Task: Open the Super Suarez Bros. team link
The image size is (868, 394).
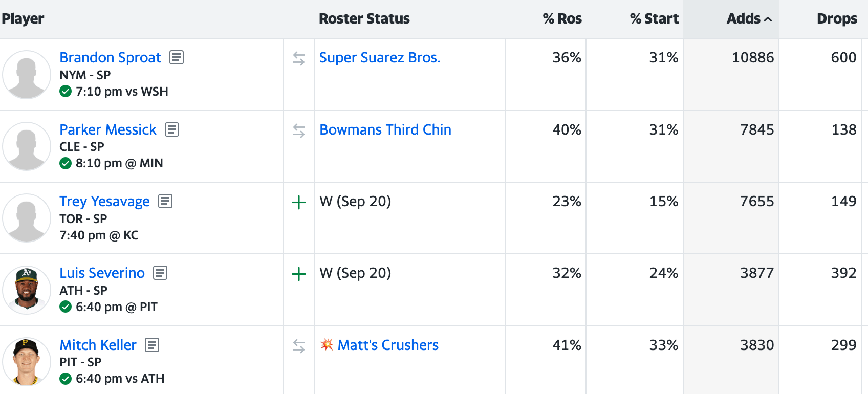Action: [x=380, y=57]
